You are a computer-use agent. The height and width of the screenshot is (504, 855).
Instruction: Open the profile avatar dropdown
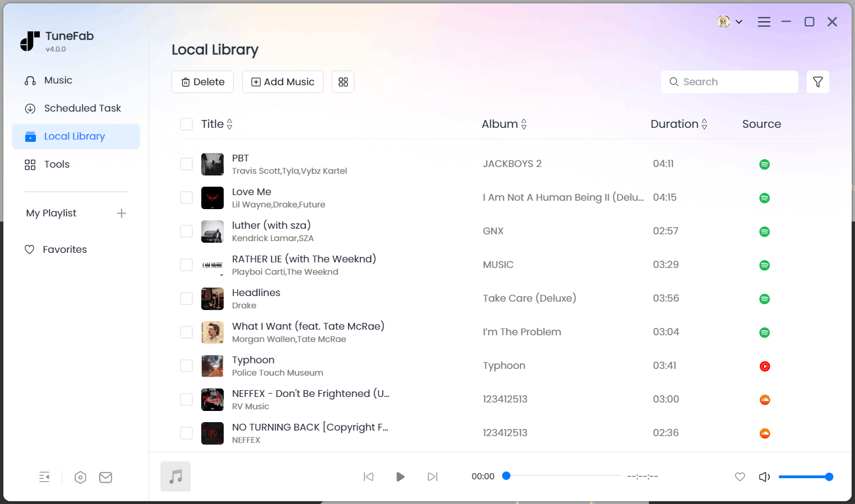[x=725, y=21]
